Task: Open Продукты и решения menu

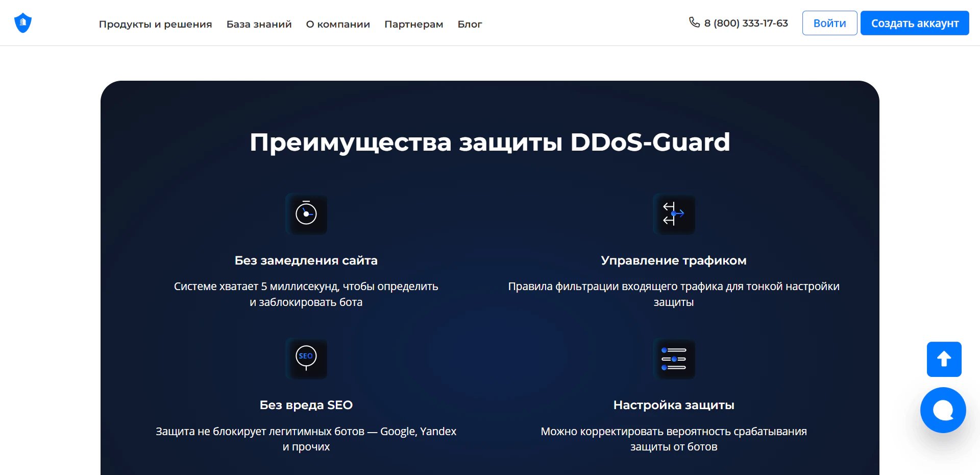Action: pyautogui.click(x=155, y=24)
